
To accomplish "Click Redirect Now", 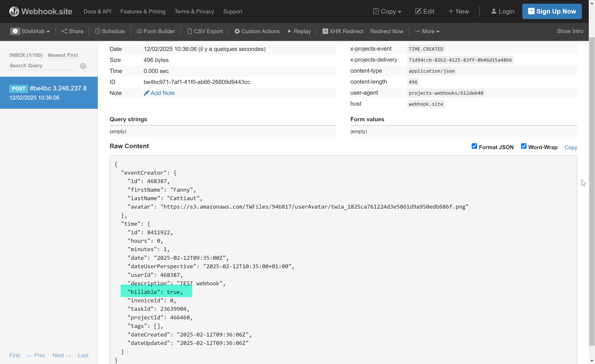I will [x=387, y=31].
